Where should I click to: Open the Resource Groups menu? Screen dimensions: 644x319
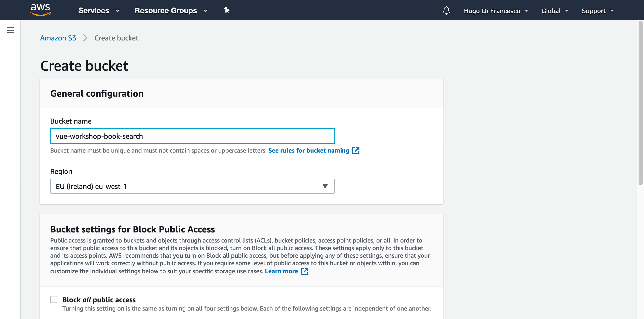coord(171,10)
